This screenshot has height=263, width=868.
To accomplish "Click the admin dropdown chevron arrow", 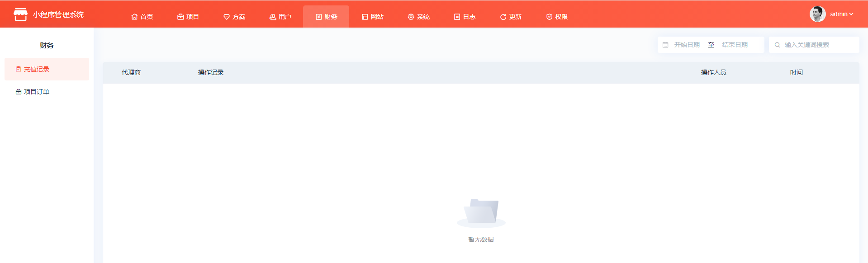I will tap(851, 14).
